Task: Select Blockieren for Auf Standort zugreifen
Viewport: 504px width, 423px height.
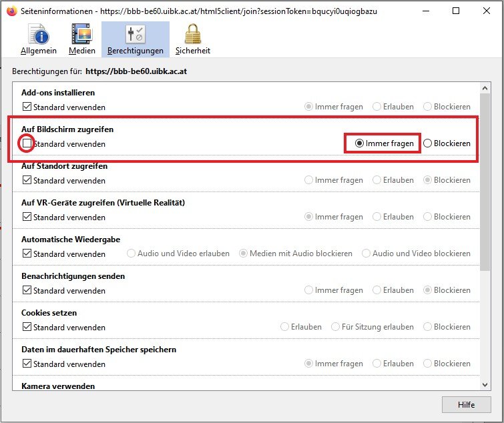Action: click(427, 180)
